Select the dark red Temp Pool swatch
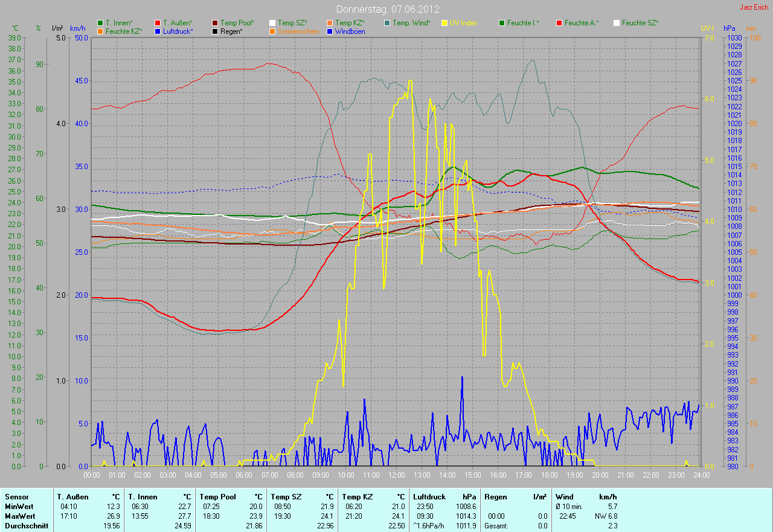Image resolution: width=773 pixels, height=532 pixels. click(x=215, y=23)
